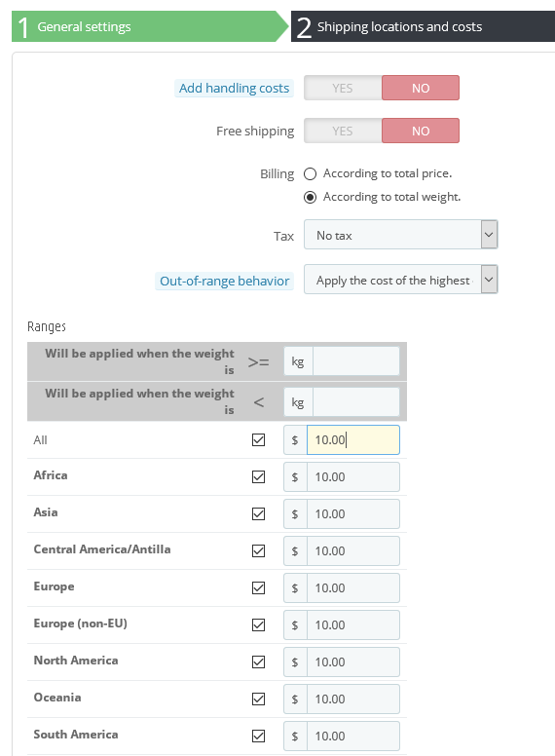Screen dimensions: 555x756
Task: Set Add handling costs to YES
Action: [343, 88]
